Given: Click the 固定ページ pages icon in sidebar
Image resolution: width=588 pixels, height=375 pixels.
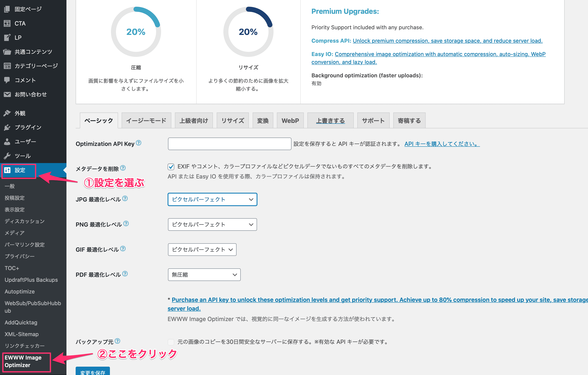Looking at the screenshot, I should coord(7,9).
